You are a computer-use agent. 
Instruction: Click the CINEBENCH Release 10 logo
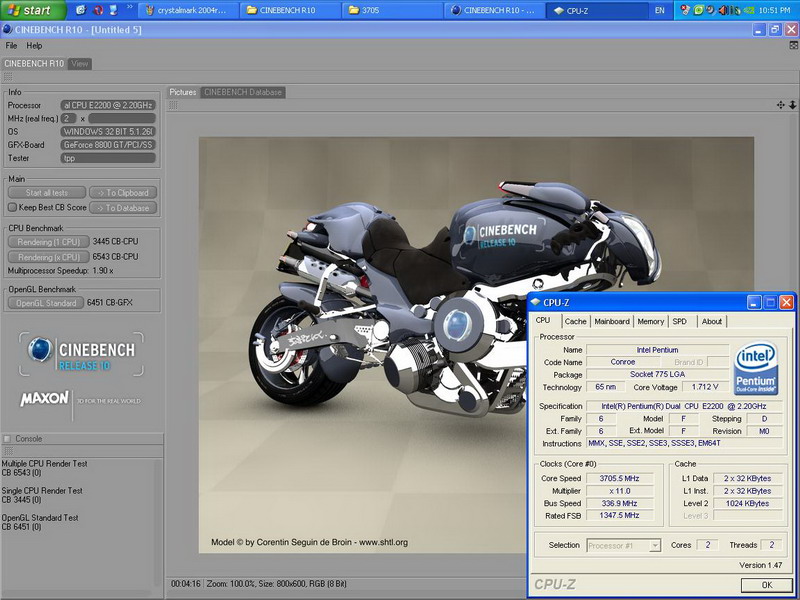pyautogui.click(x=82, y=355)
